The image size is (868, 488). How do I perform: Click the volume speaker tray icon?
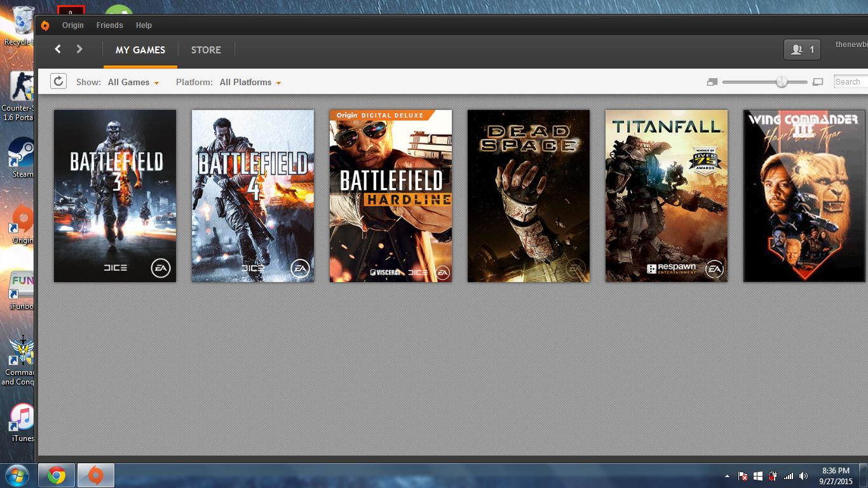coord(804,476)
